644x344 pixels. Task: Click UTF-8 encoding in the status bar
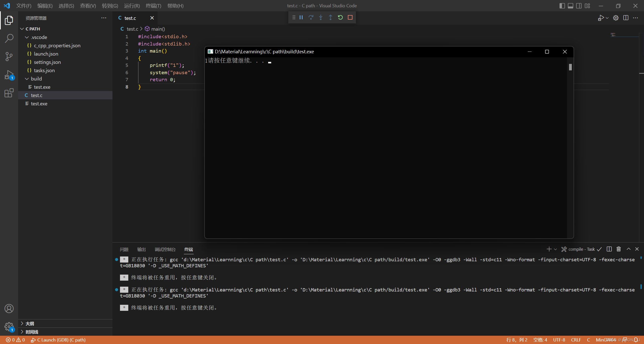559,340
